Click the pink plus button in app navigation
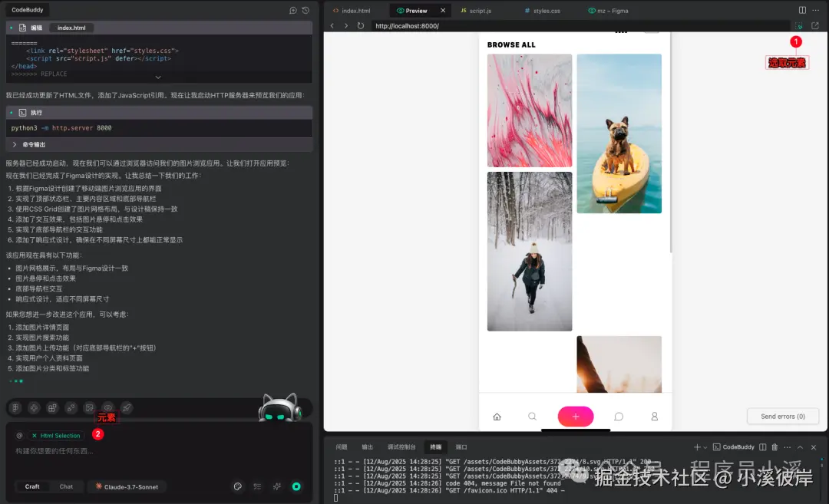Viewport: 829px width, 504px height. point(576,417)
